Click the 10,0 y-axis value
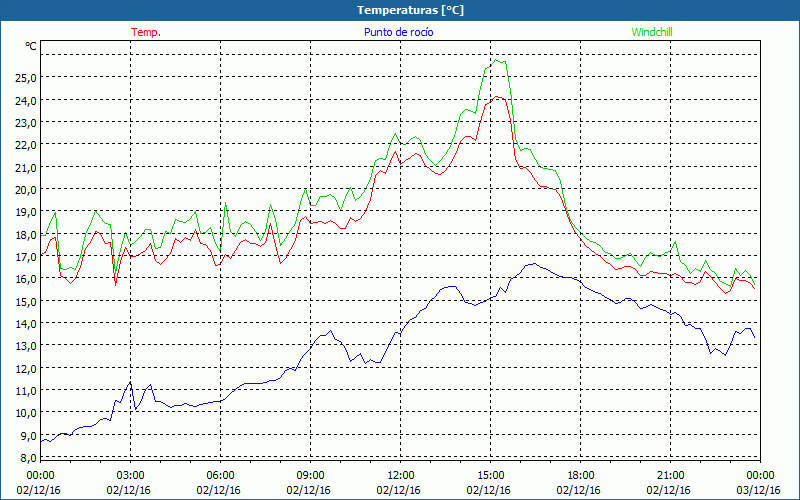The height and width of the screenshot is (500, 800). click(26, 413)
